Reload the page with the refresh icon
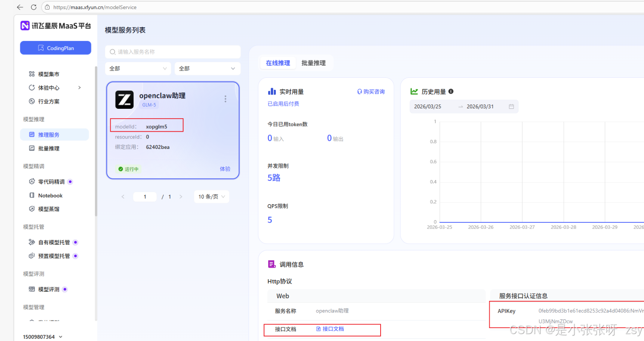 (34, 7)
